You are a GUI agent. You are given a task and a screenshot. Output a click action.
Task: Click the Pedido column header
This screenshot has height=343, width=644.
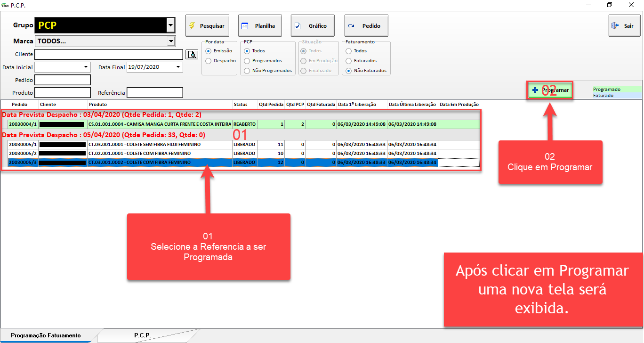point(19,104)
